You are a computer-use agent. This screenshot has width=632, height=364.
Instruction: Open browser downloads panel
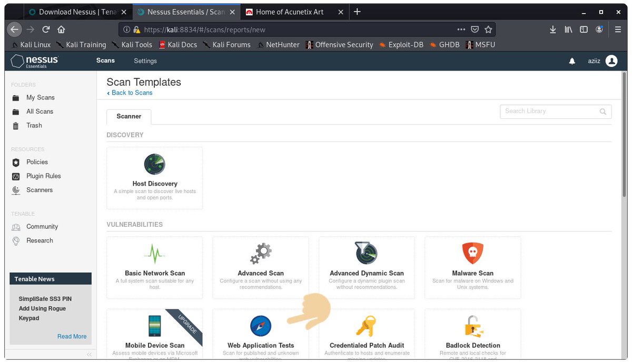pos(553,29)
